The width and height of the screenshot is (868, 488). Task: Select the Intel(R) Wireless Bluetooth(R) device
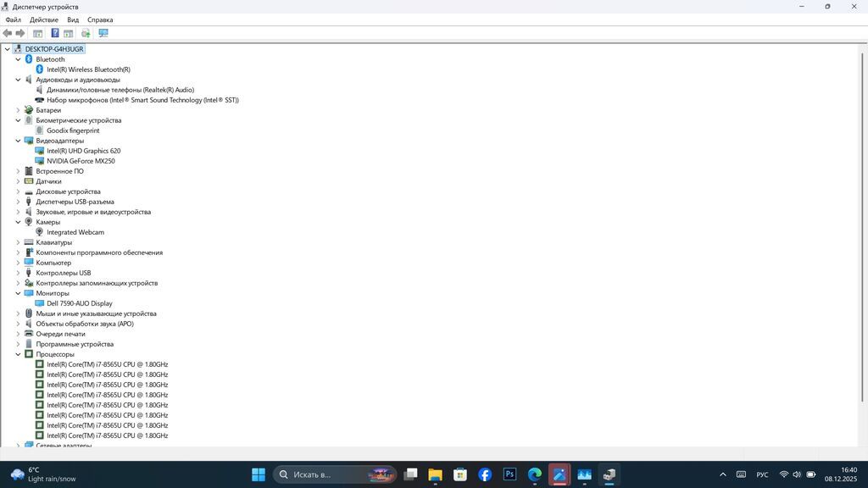(x=88, y=69)
